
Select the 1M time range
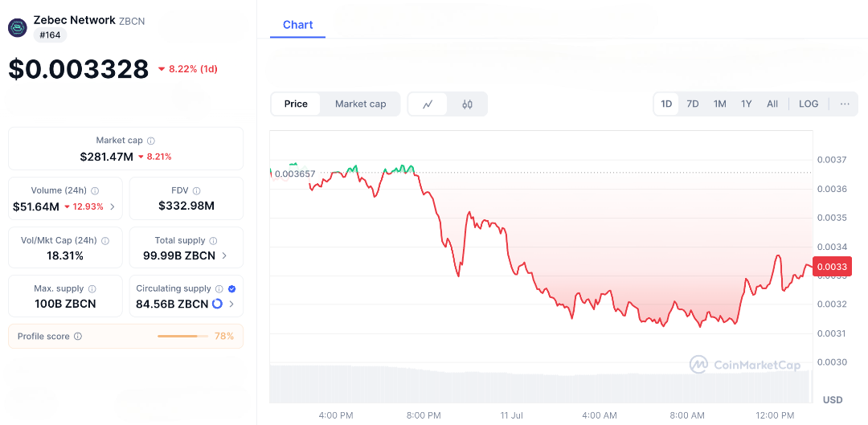point(719,104)
